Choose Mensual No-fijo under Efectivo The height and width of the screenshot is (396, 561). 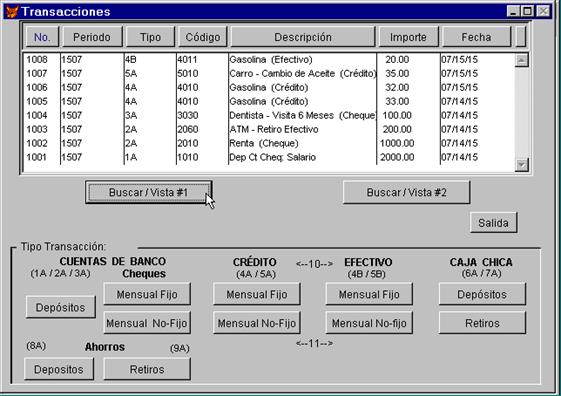(x=369, y=323)
